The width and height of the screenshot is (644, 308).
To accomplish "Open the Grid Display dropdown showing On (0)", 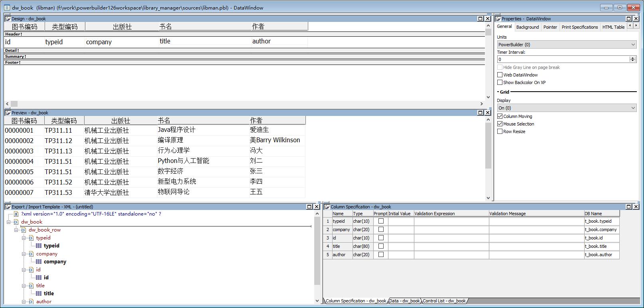I will click(x=567, y=108).
